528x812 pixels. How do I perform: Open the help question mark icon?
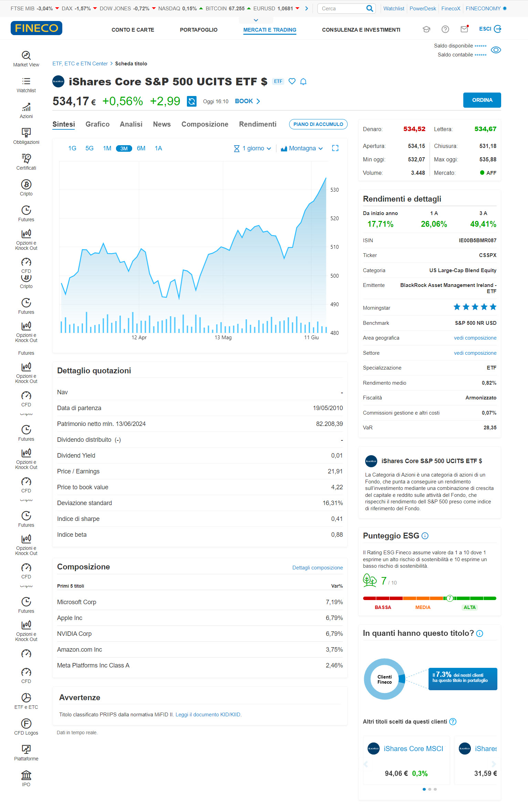click(445, 29)
